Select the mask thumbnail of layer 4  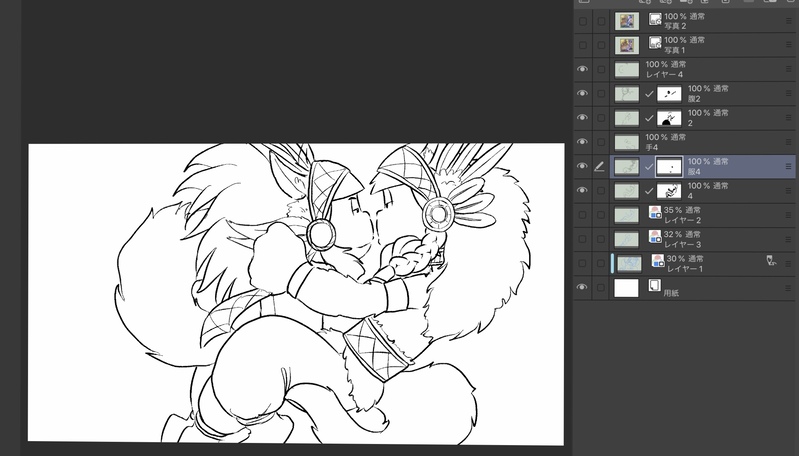(x=669, y=191)
